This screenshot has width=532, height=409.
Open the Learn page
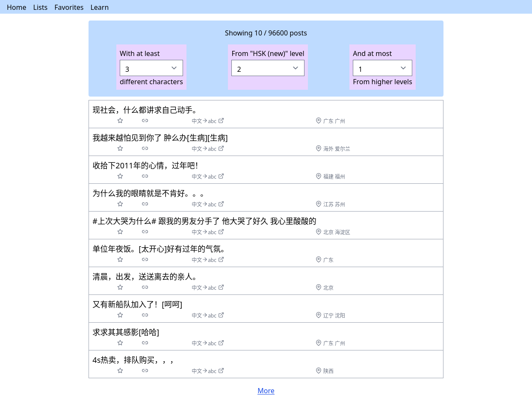tap(100, 7)
